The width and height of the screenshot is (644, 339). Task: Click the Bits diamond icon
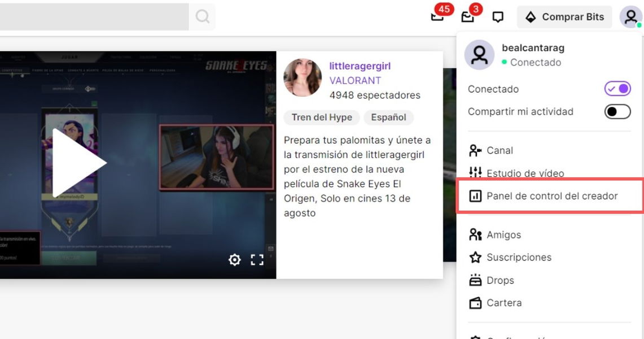click(x=531, y=17)
